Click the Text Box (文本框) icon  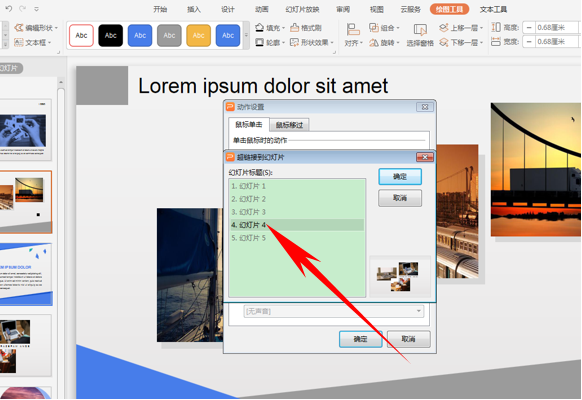click(19, 42)
